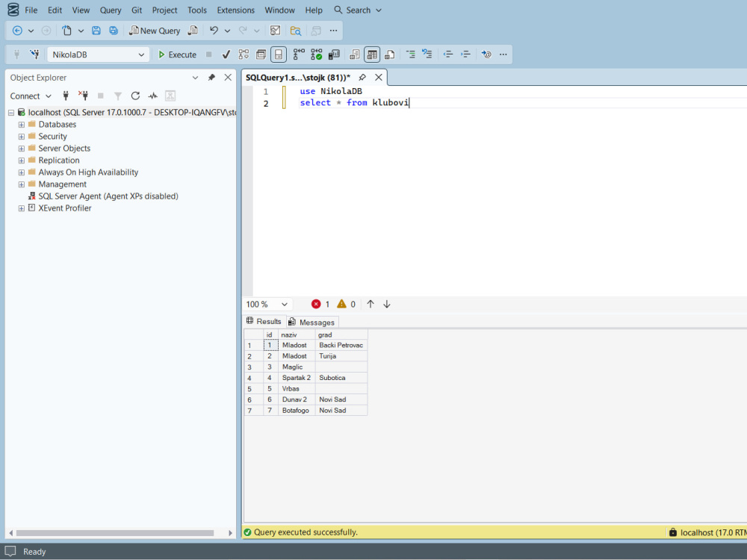Click the Increase Indent icon

pos(465,55)
